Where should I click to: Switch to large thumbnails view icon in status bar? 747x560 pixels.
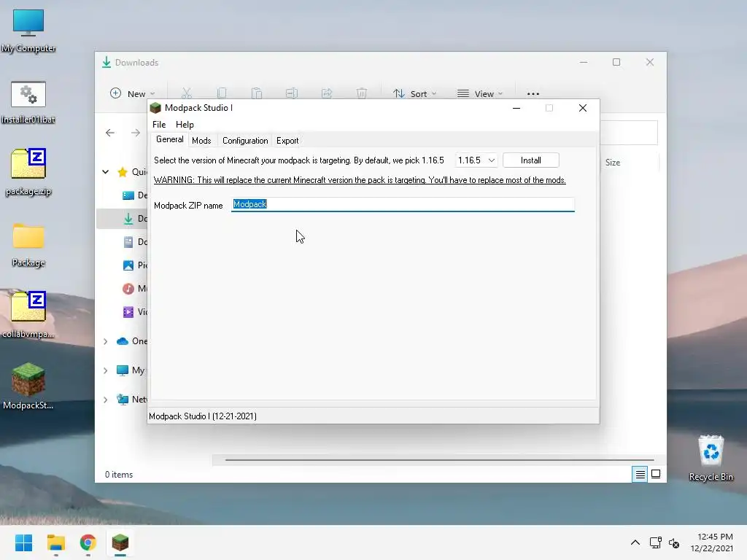pos(656,474)
